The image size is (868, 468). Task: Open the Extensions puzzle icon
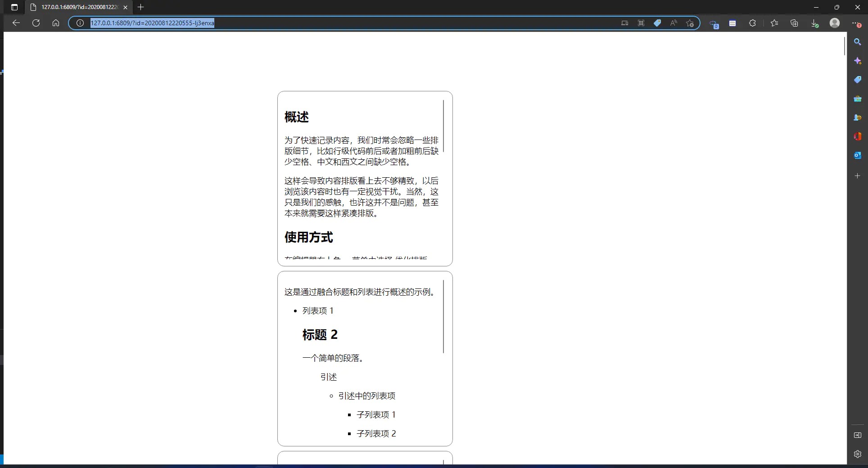pyautogui.click(x=752, y=23)
